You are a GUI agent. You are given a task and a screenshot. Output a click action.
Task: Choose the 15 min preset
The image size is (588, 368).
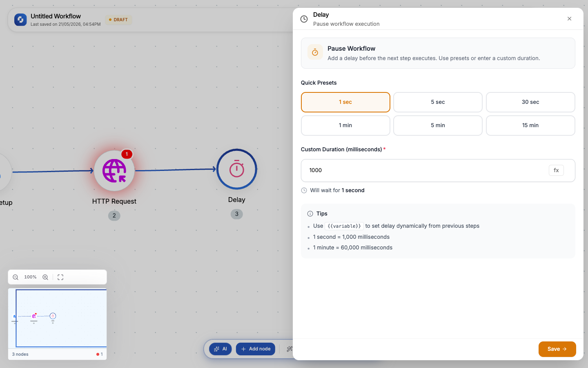point(530,126)
